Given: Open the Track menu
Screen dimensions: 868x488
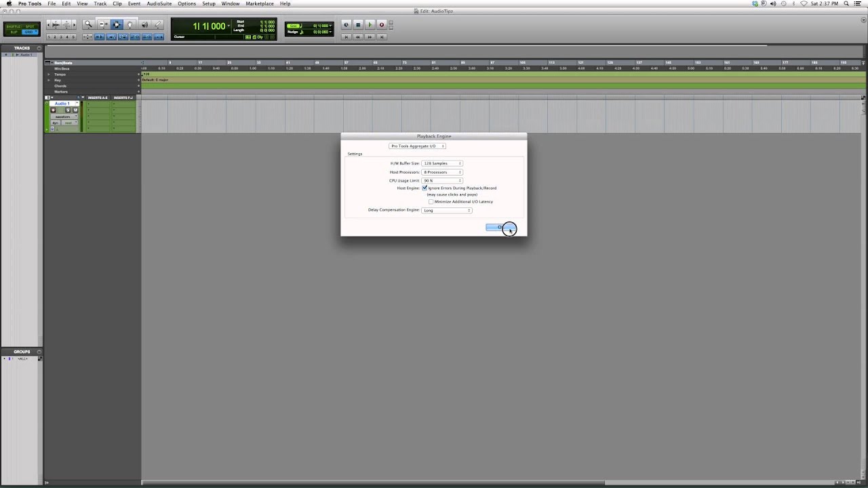Looking at the screenshot, I should [100, 3].
